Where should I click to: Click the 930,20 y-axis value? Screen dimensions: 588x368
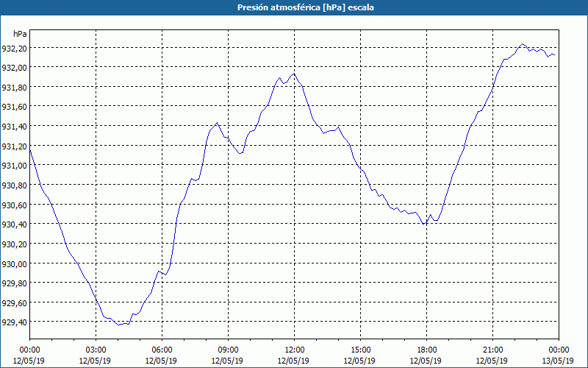tap(14, 244)
